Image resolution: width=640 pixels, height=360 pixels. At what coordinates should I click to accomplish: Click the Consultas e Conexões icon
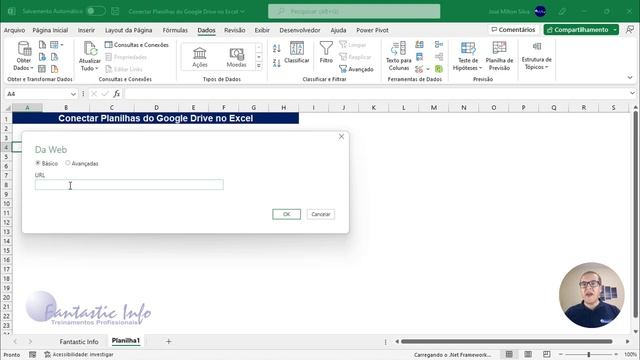click(x=108, y=44)
